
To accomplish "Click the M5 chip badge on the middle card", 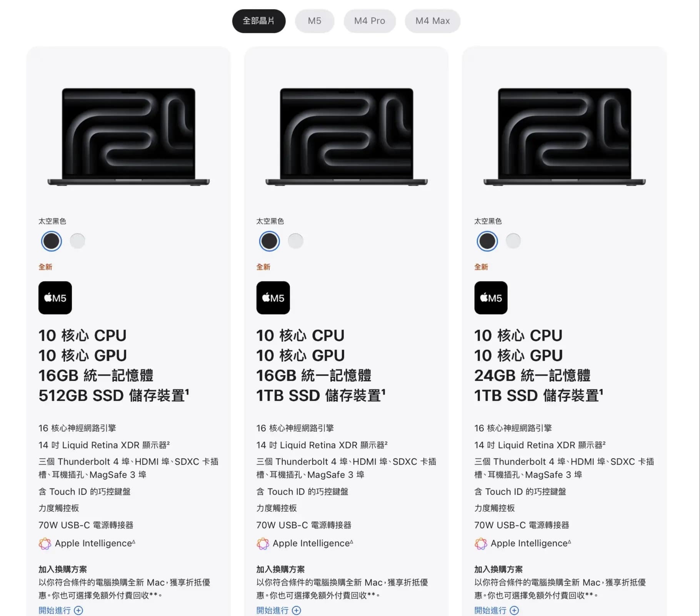I will pyautogui.click(x=273, y=298).
